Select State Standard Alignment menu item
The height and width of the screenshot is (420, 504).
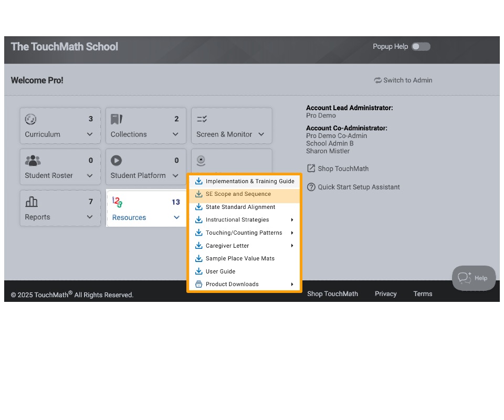[244, 207]
